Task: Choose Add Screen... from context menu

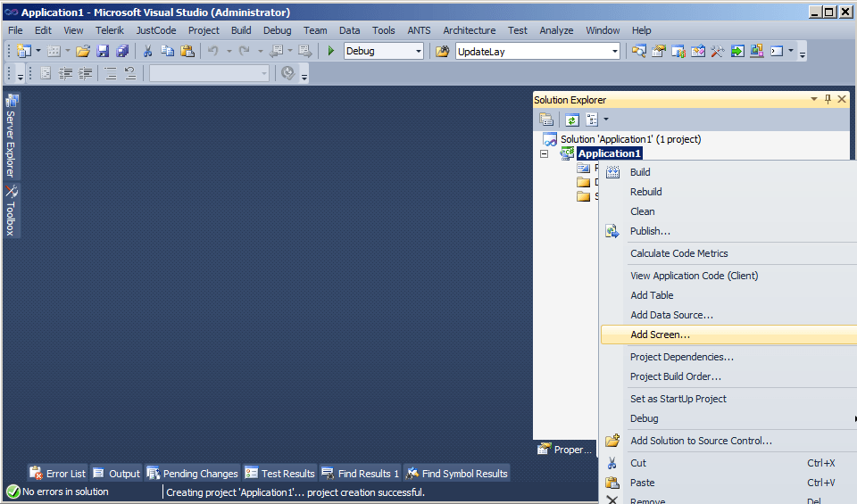Action: pyautogui.click(x=728, y=335)
